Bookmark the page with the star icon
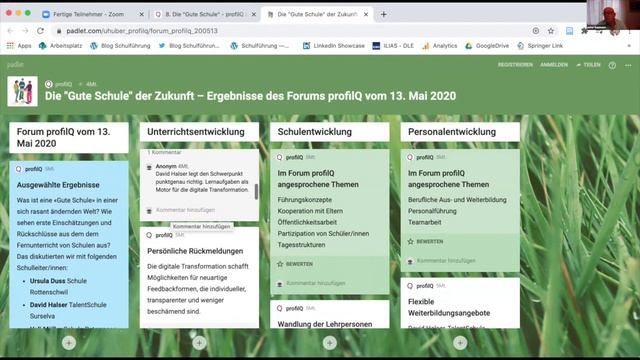640x360 pixels. pos(551,31)
